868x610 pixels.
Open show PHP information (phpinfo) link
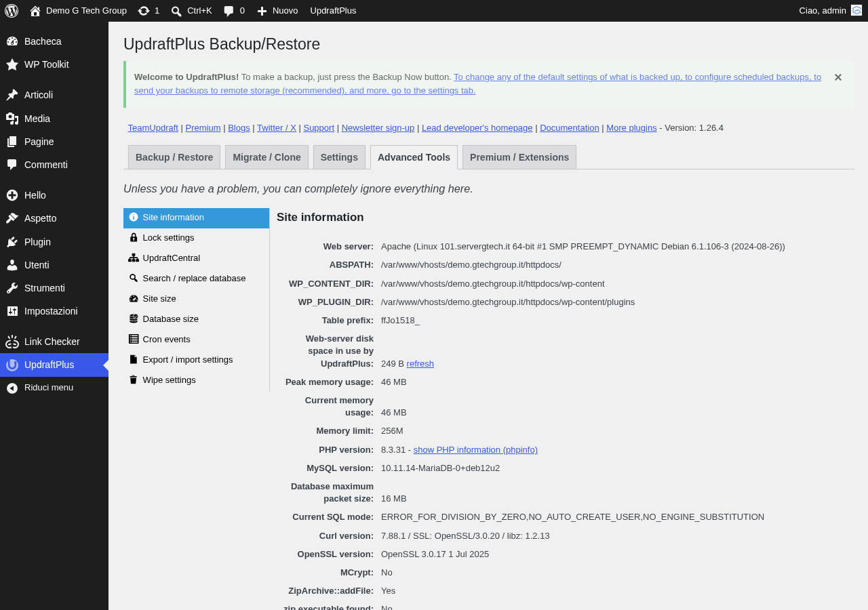pos(475,450)
